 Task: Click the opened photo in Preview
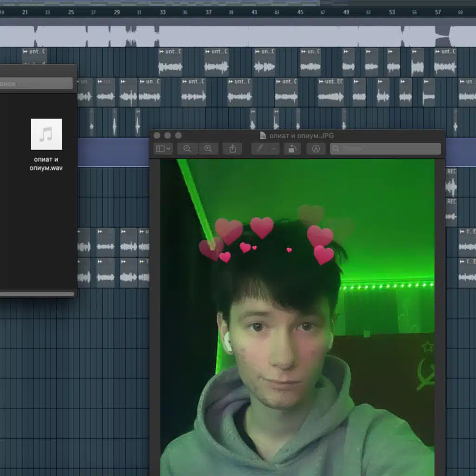[297, 316]
